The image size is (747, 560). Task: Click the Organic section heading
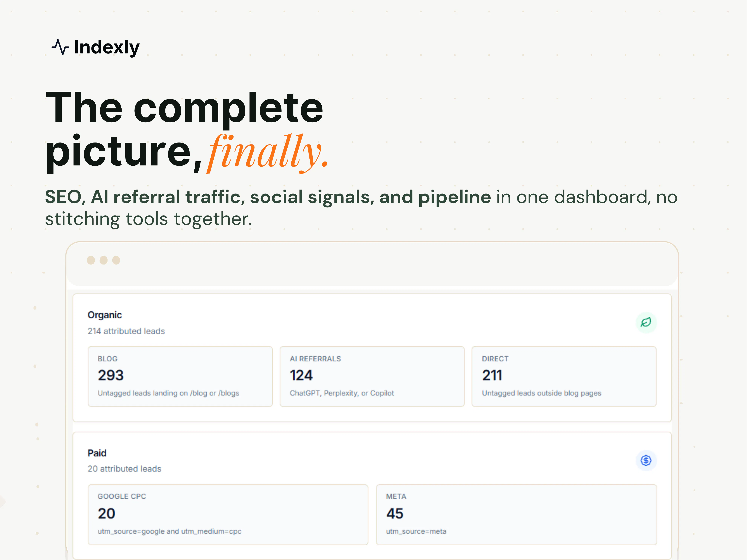105,315
